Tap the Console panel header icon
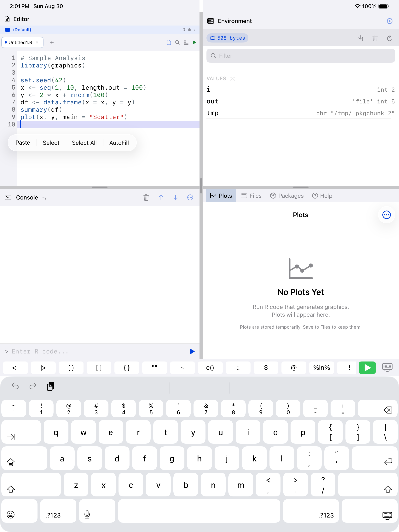The height and width of the screenshot is (532, 399). pyautogui.click(x=8, y=197)
